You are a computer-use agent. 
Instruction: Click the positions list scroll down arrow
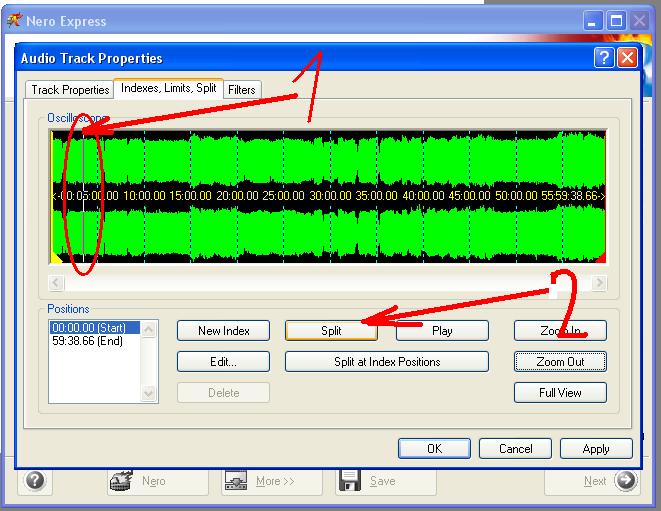pyautogui.click(x=149, y=393)
